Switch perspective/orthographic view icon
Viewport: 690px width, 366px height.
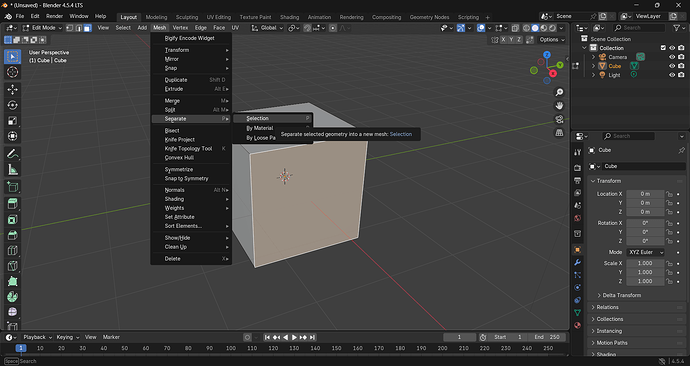(x=559, y=132)
